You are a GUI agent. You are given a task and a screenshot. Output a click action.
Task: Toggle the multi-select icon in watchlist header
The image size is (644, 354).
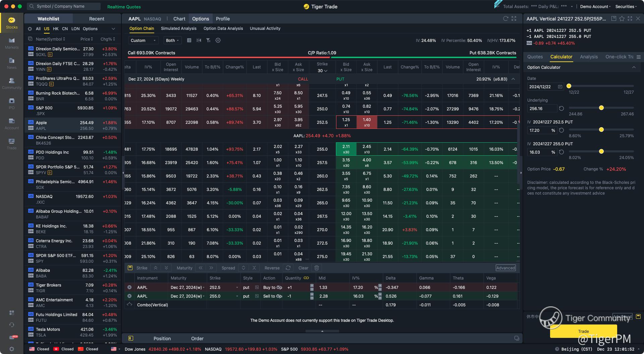[30, 39]
